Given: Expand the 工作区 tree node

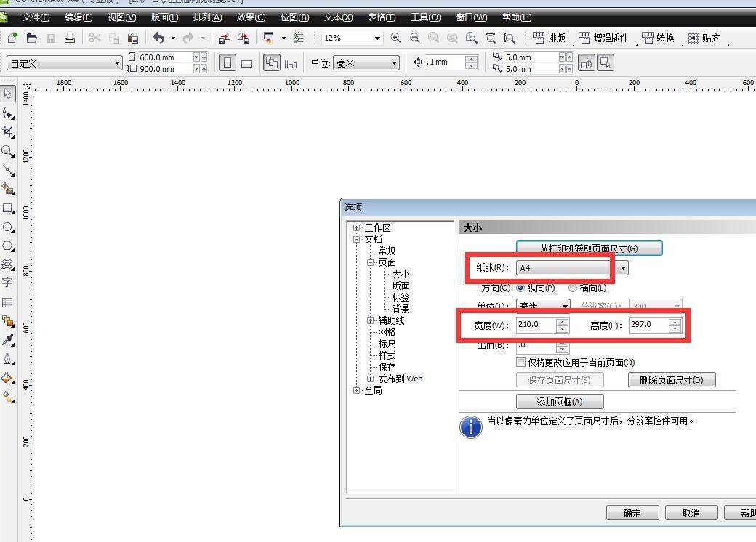Looking at the screenshot, I should [357, 228].
